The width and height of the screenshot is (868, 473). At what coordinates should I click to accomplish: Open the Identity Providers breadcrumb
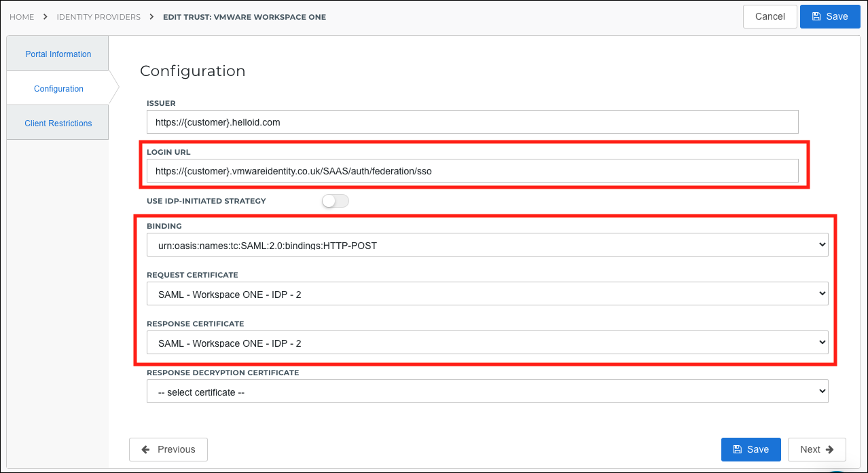[x=98, y=17]
